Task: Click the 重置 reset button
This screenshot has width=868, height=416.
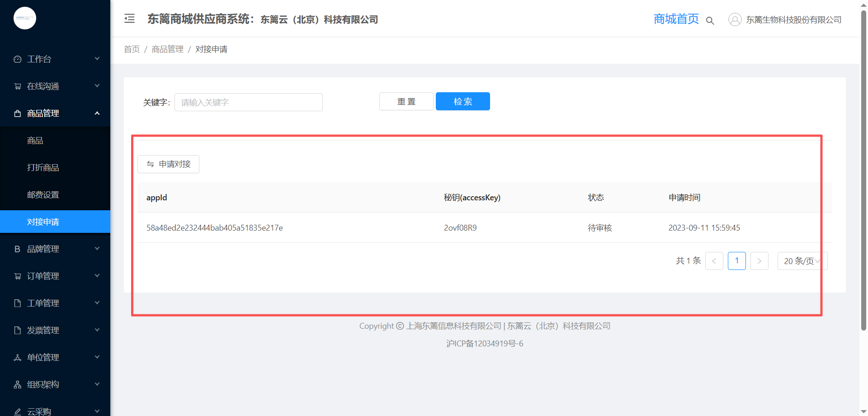Action: click(406, 101)
